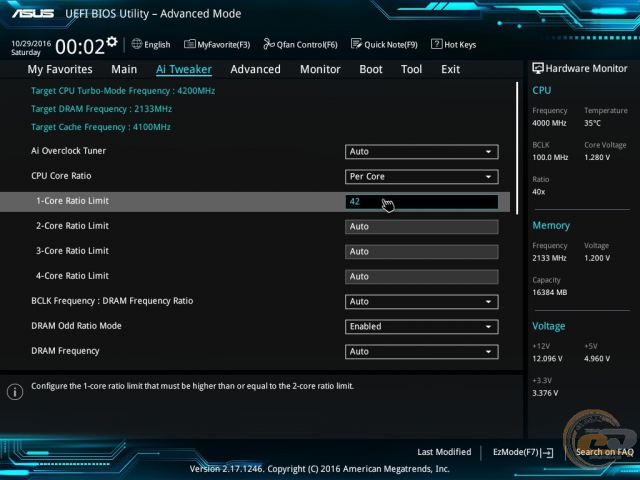640x480 pixels.
Task: Click the 4-Core Ratio Limit field
Action: 422,277
